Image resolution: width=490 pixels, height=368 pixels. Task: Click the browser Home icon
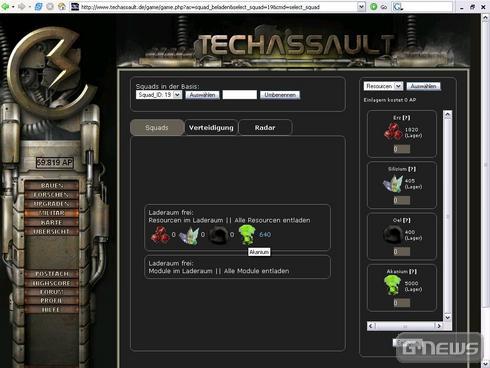tap(62, 7)
